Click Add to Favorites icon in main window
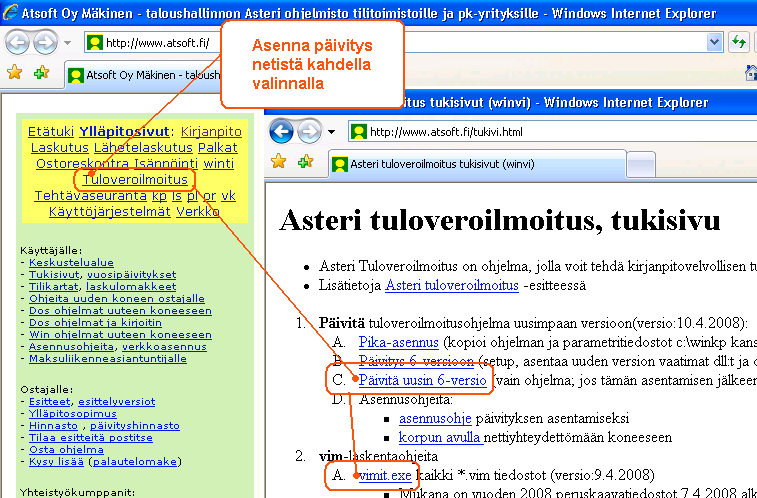The height and width of the screenshot is (498, 757). coord(41,73)
